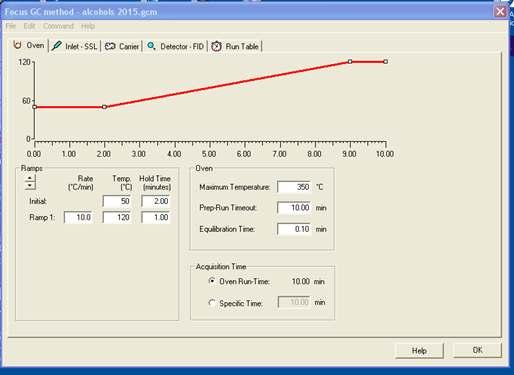Click the Carrier tab icon
Viewport: 514px width, 375px height.
(x=110, y=46)
